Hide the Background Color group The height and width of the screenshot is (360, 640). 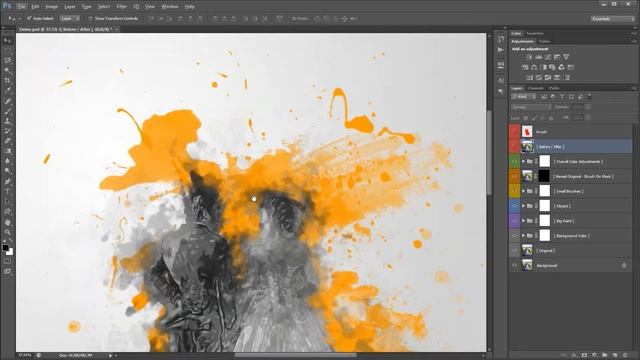point(514,236)
